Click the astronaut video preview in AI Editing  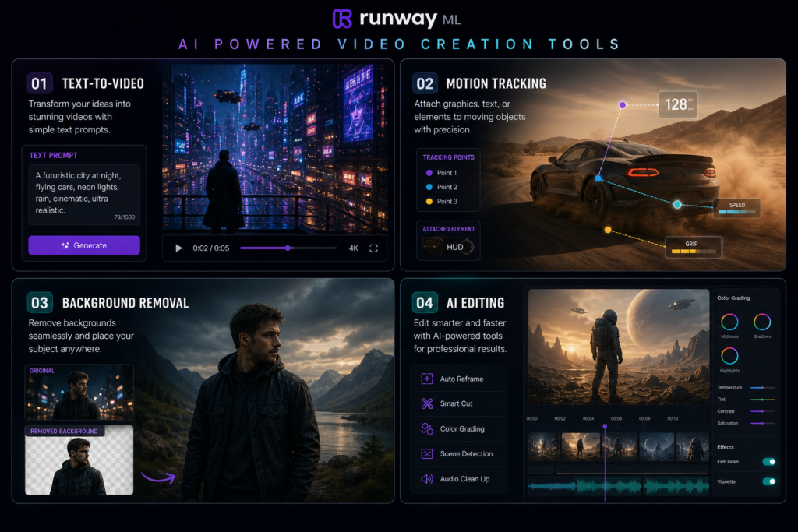pos(619,347)
